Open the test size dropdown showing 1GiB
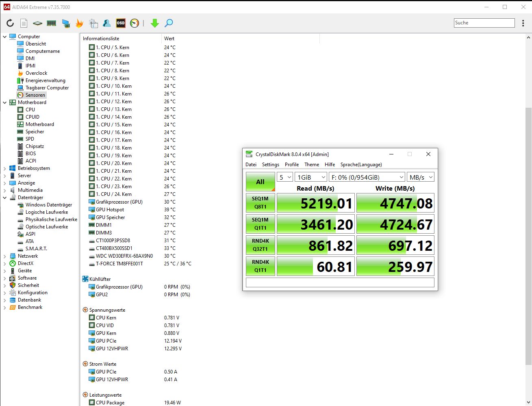 pos(311,177)
